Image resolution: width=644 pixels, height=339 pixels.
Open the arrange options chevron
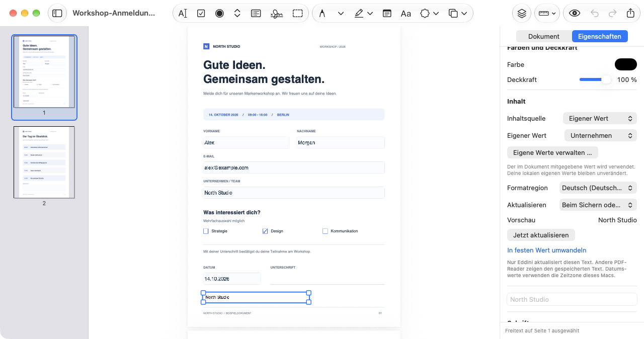(463, 14)
